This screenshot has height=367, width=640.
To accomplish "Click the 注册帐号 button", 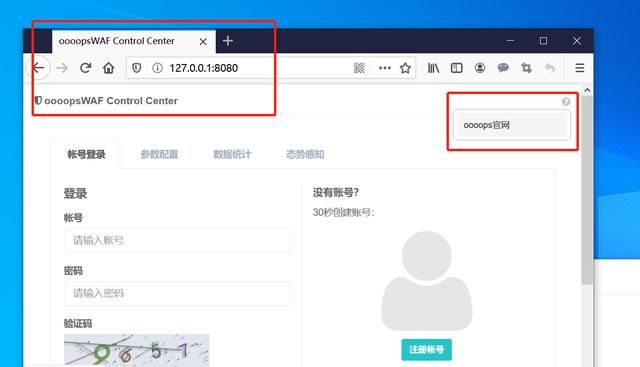I will tap(427, 349).
